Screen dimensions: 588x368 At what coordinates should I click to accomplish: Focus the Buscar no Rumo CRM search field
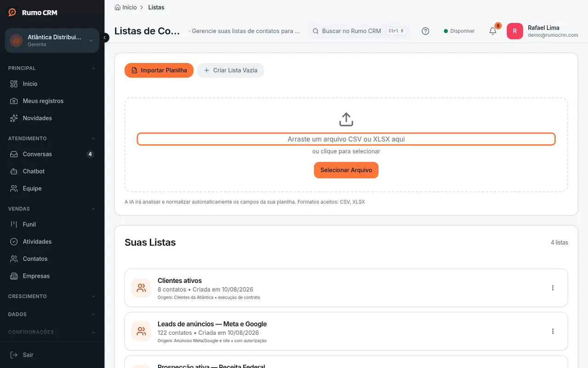tap(358, 31)
